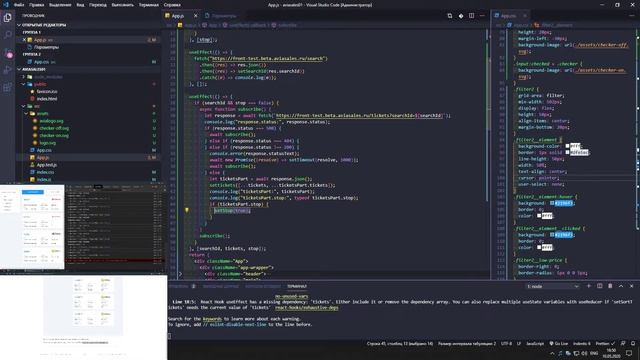Viewport: 640px width, 360px height.
Task: Split the editor to the right
Action: pos(471,16)
